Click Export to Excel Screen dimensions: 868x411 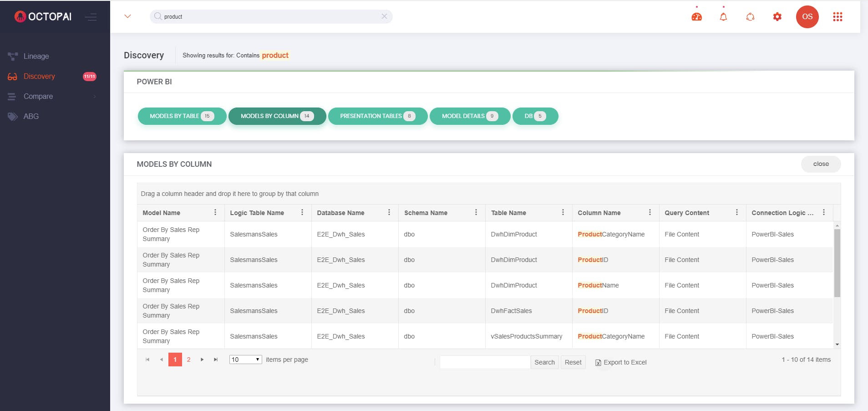point(621,362)
